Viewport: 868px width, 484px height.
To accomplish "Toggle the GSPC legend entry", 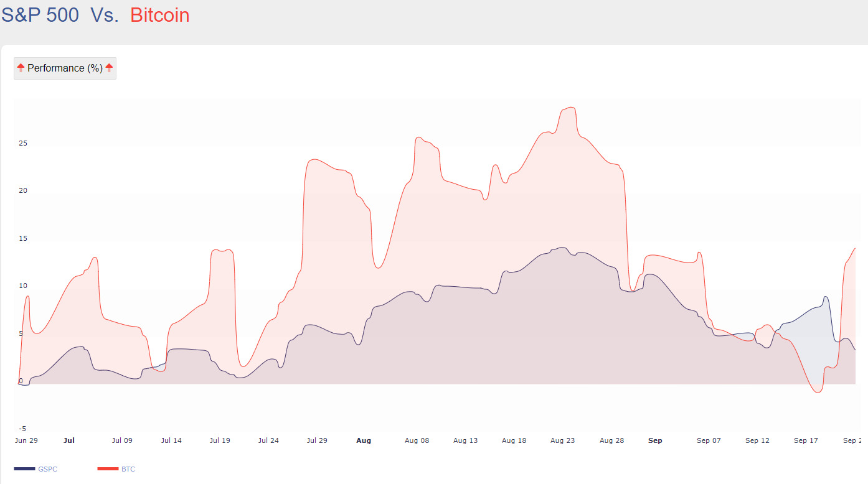I will [x=35, y=469].
